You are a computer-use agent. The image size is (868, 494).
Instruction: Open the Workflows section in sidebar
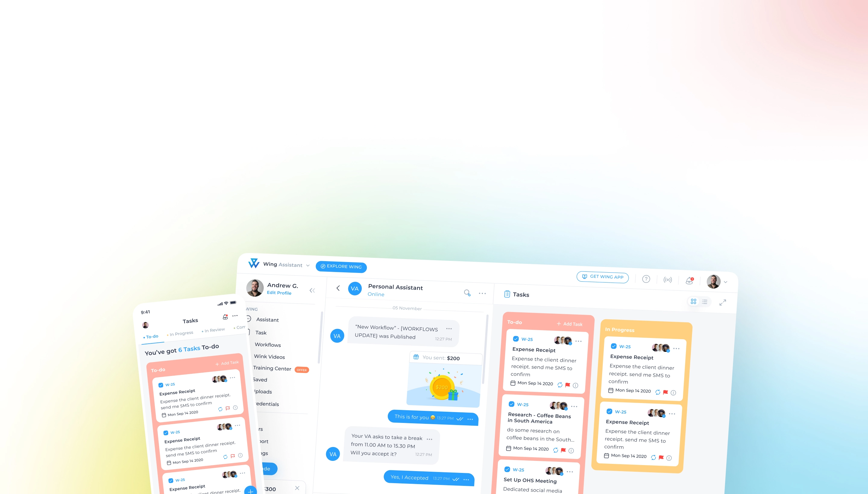pos(268,344)
